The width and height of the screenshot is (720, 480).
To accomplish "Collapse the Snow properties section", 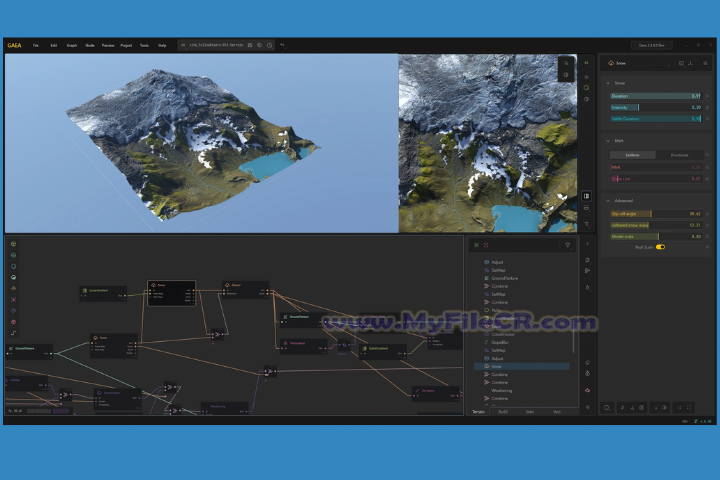I will (610, 83).
